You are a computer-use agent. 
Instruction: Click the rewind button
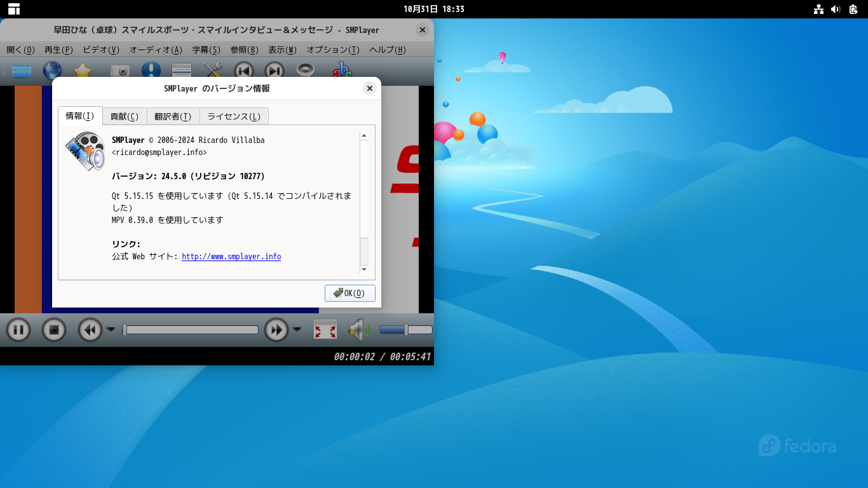click(90, 330)
